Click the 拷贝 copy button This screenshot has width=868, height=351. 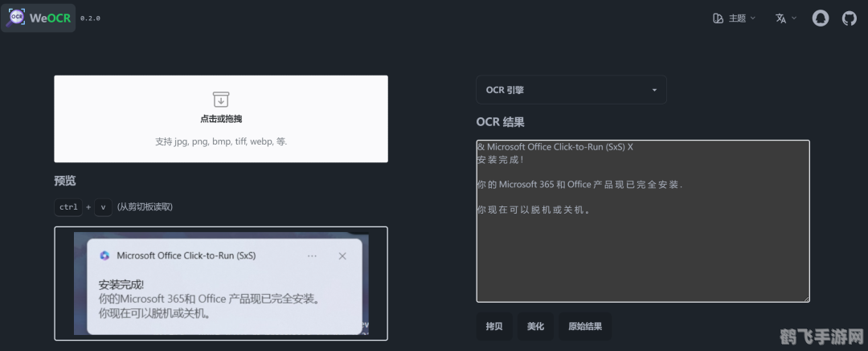[494, 326]
